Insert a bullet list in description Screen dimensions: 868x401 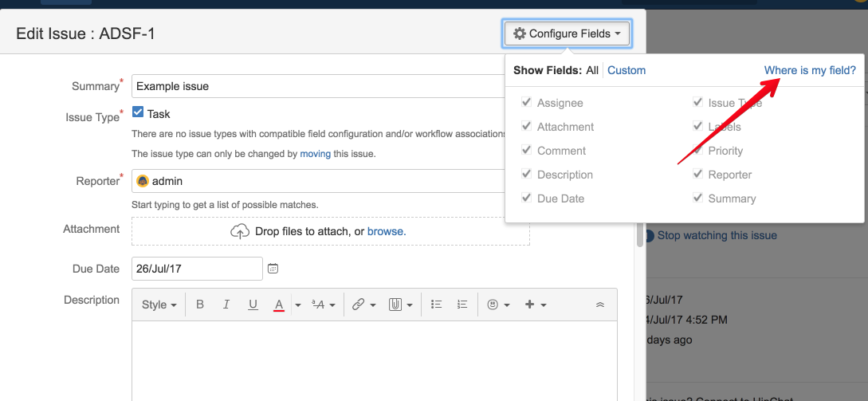436,305
